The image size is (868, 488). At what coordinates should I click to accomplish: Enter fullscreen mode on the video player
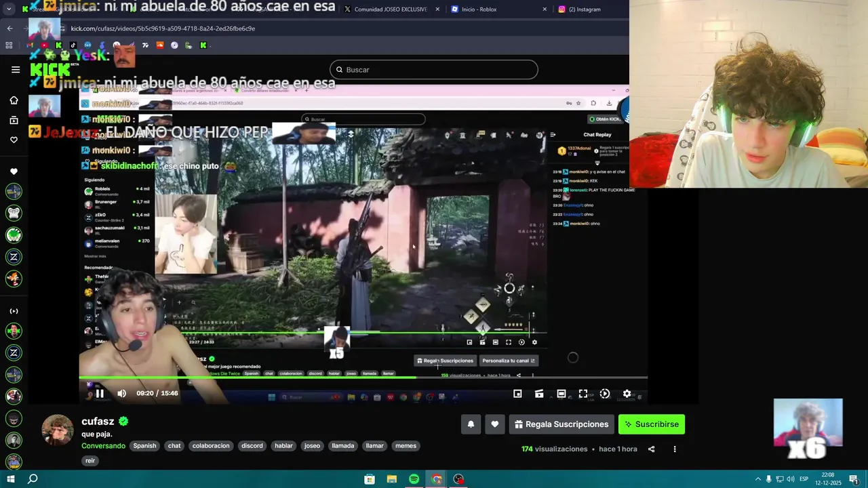583,394
